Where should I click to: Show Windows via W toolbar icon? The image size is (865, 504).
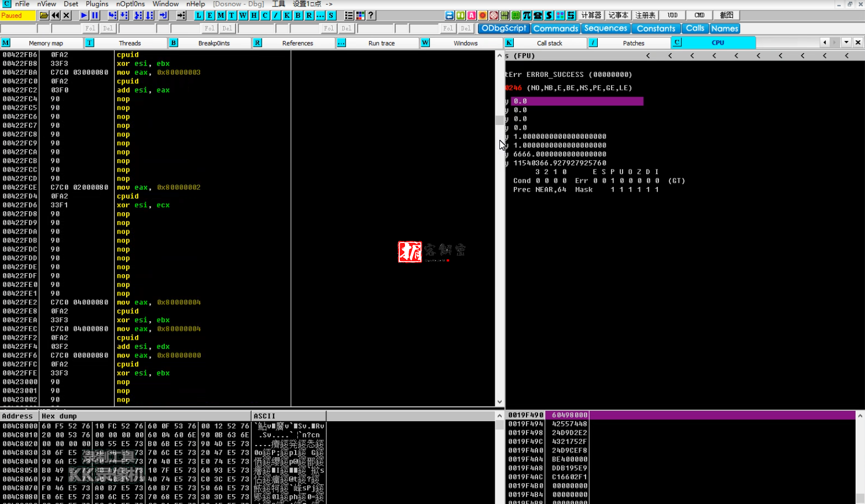(242, 15)
